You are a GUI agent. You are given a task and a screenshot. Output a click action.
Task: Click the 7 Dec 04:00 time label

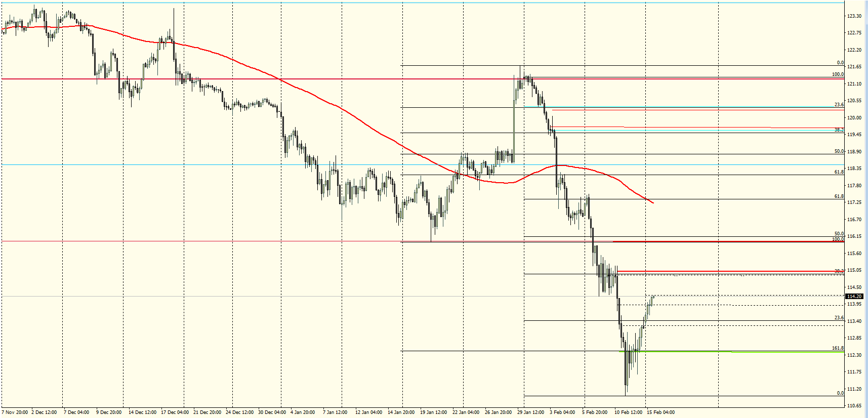coord(76,412)
